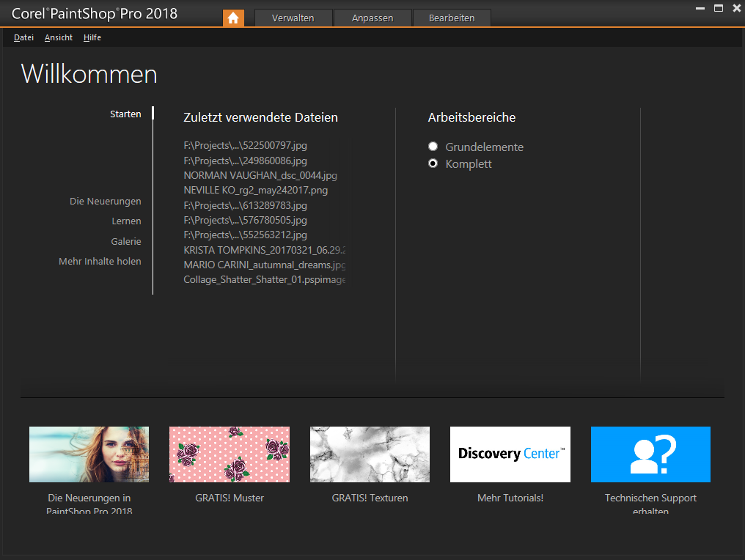Screen dimensions: 745x560
Task: Minimize the PaintShop Pro window
Action: pos(700,9)
